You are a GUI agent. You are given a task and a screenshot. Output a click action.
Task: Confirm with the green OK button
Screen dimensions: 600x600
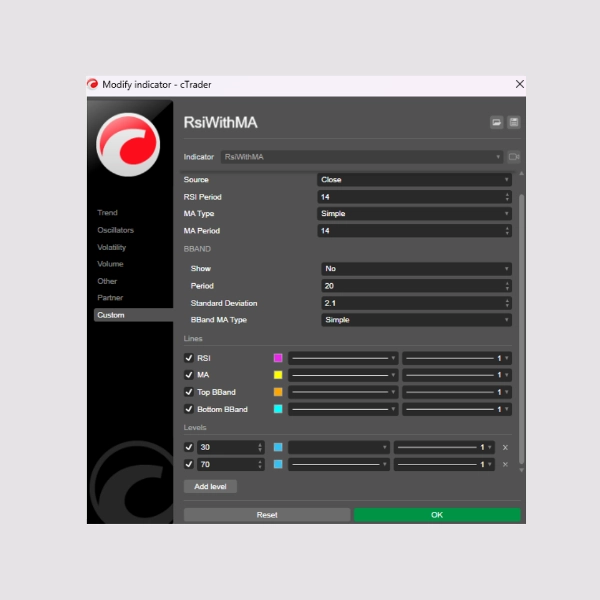(x=437, y=515)
